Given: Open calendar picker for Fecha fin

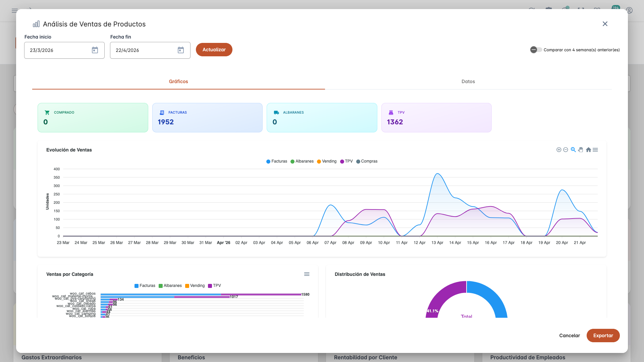Looking at the screenshot, I should click(181, 50).
